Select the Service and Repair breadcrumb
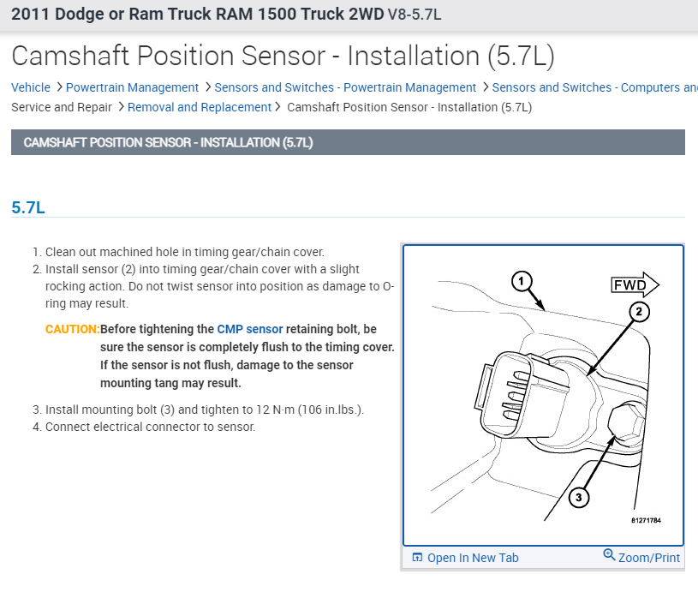 click(x=62, y=107)
